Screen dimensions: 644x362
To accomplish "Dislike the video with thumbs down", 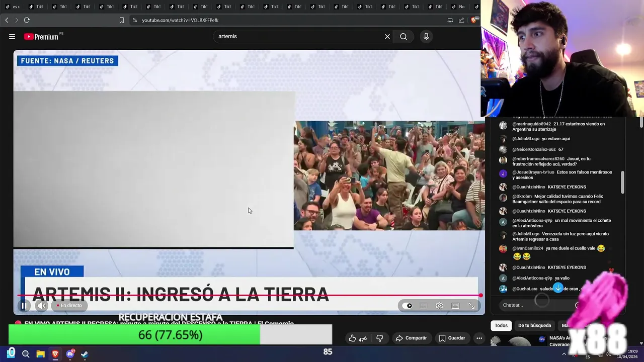I will 380,338.
